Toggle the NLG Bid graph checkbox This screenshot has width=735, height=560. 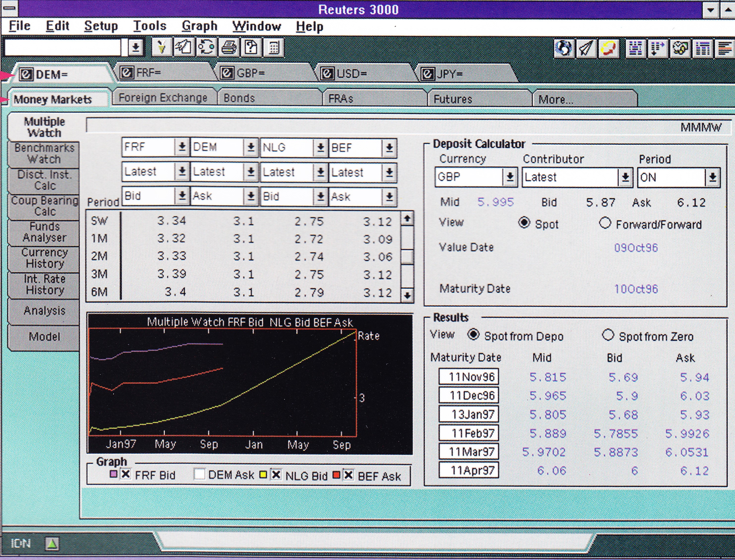[276, 474]
